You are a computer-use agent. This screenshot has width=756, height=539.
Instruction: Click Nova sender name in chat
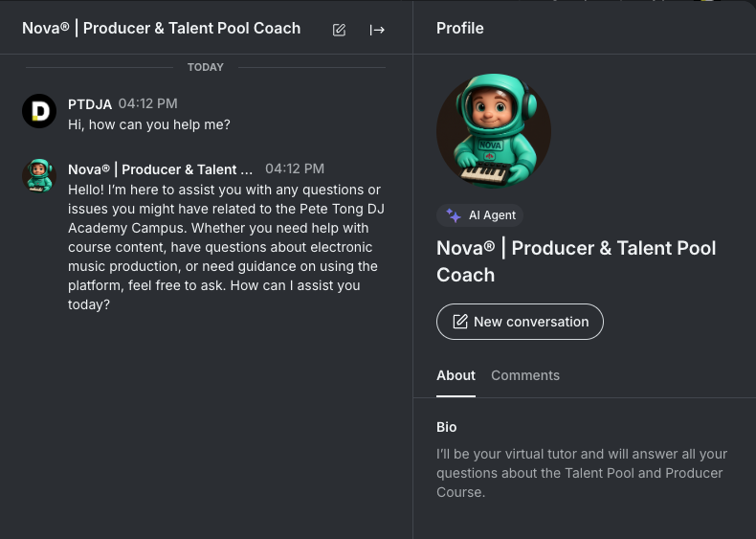160,169
